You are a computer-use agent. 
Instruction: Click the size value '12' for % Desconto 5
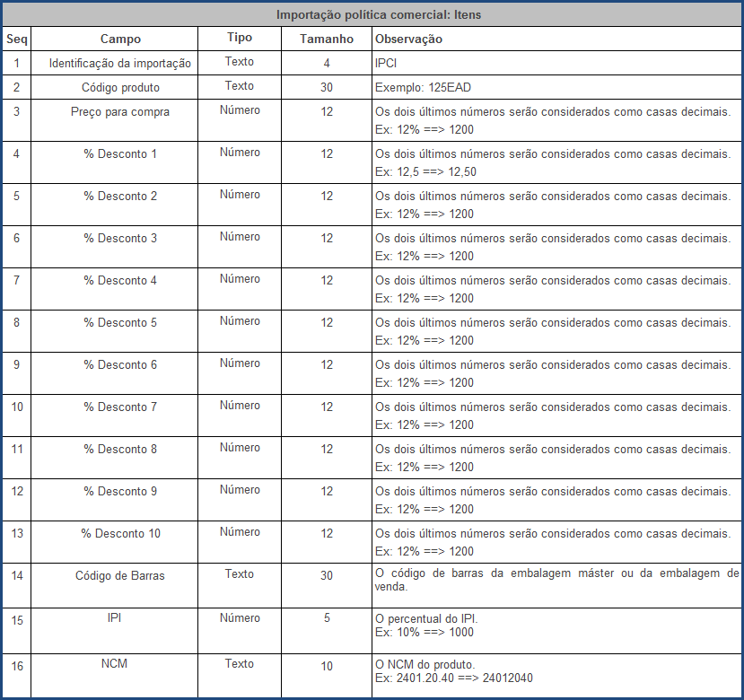pos(327,323)
